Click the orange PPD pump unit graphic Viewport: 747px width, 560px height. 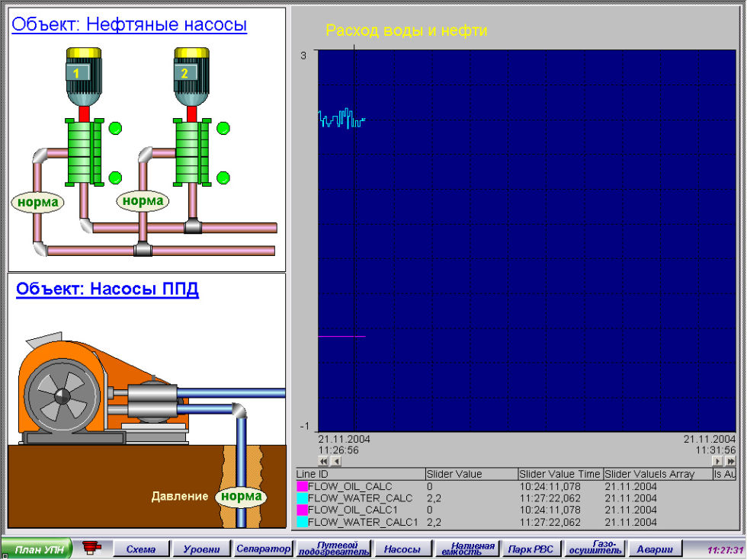(102, 388)
